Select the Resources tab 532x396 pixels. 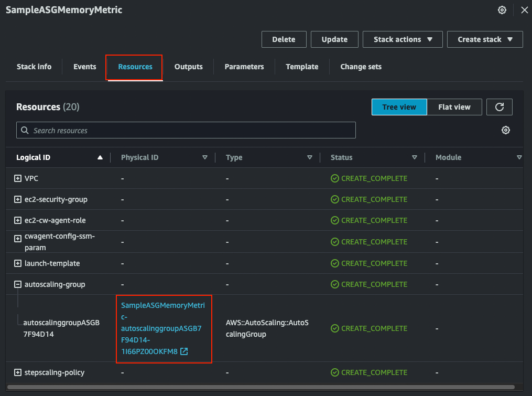click(135, 67)
